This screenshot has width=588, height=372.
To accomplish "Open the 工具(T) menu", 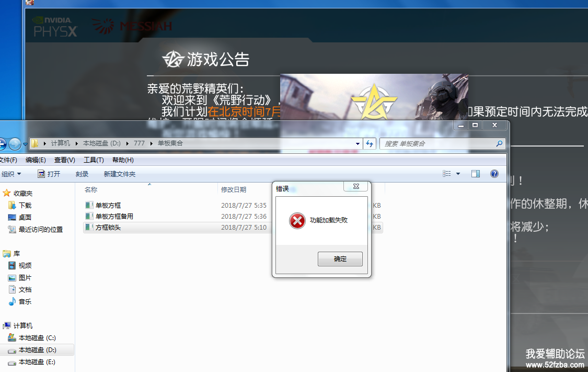I will click(94, 160).
